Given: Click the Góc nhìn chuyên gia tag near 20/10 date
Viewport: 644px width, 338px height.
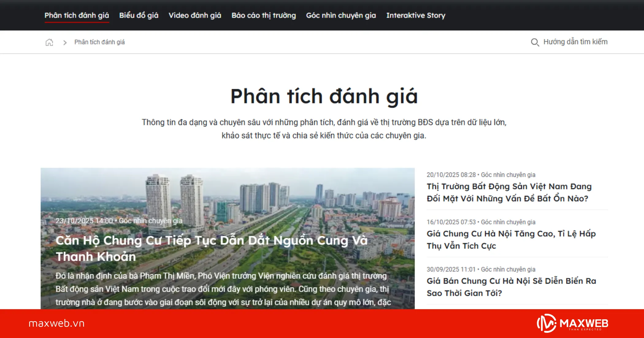Looking at the screenshot, I should click(508, 175).
